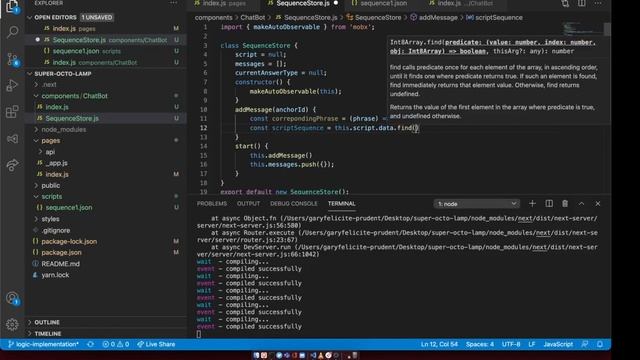Switch to the PROBLEMS tab
Image resolution: width=640 pixels, height=360 pixels.
tap(211, 203)
